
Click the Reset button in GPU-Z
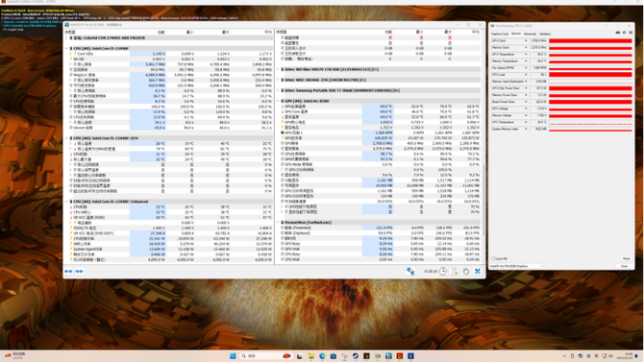[626, 258]
